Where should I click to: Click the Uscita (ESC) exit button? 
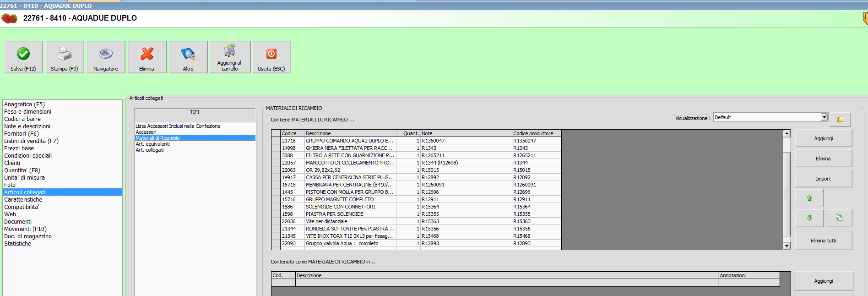point(271,57)
